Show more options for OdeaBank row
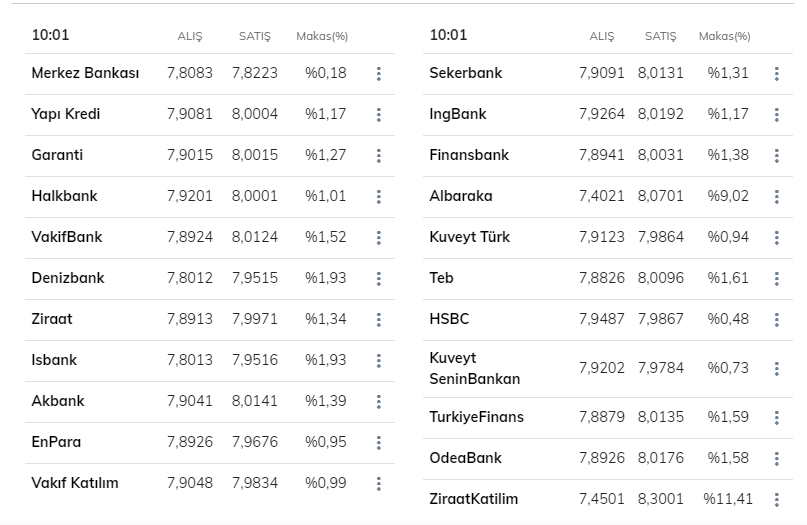The height and width of the screenshot is (525, 807). click(777, 459)
